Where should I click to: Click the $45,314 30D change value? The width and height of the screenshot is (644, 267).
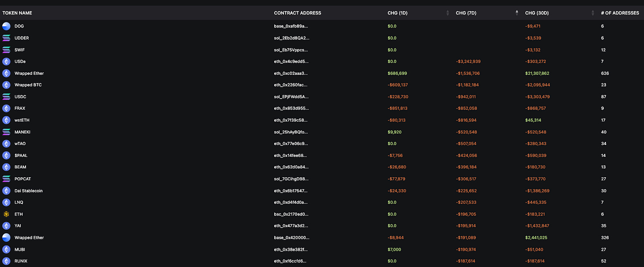pos(533,120)
